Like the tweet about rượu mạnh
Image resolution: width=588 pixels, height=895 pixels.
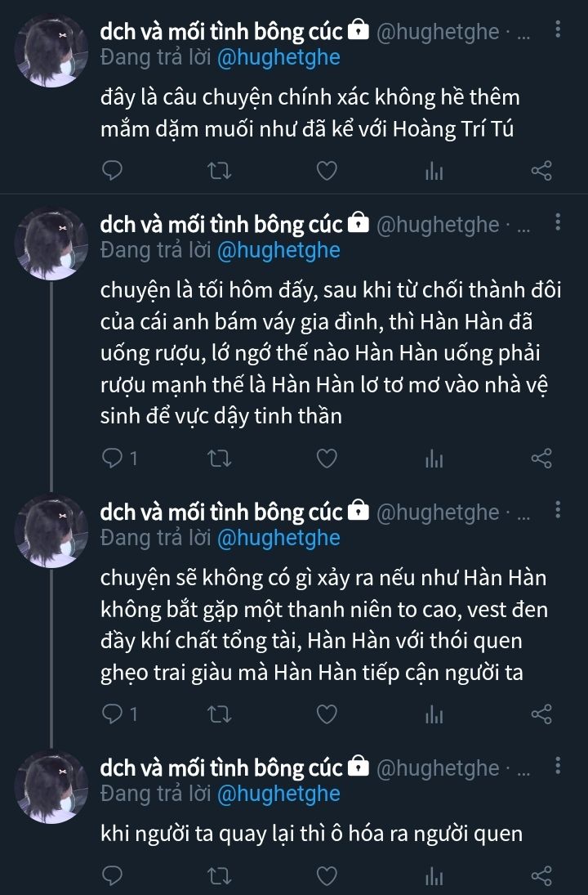[327, 459]
